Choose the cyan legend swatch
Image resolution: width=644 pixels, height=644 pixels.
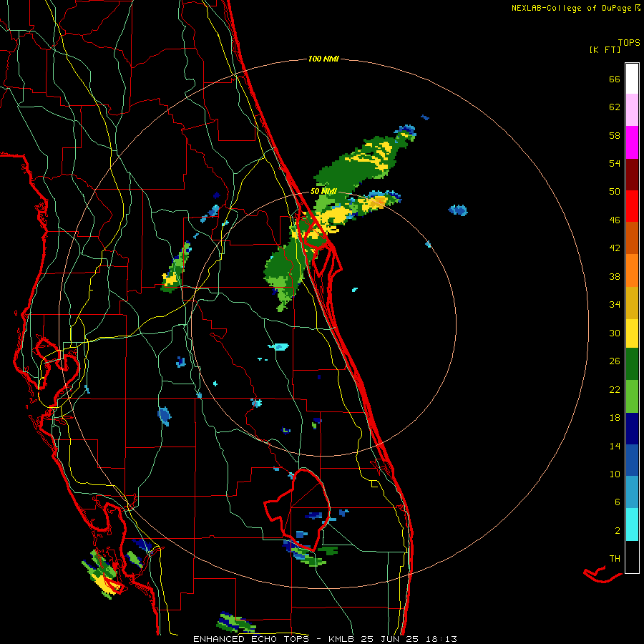click(632, 525)
